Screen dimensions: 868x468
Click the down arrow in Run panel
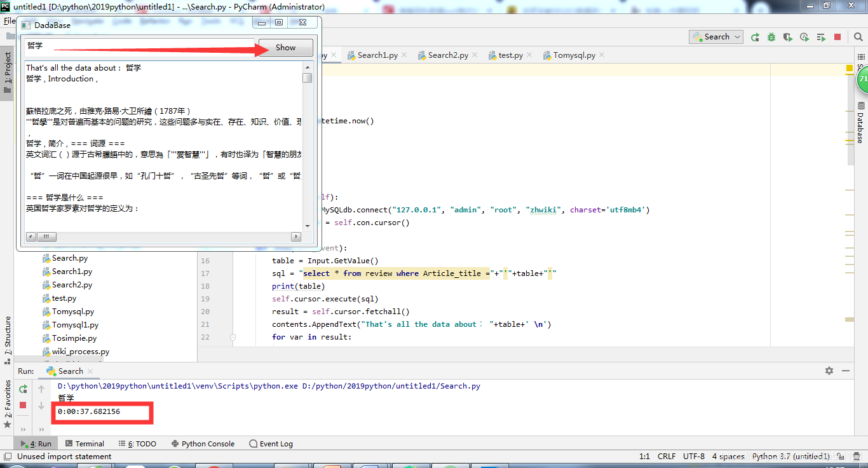coord(41,405)
